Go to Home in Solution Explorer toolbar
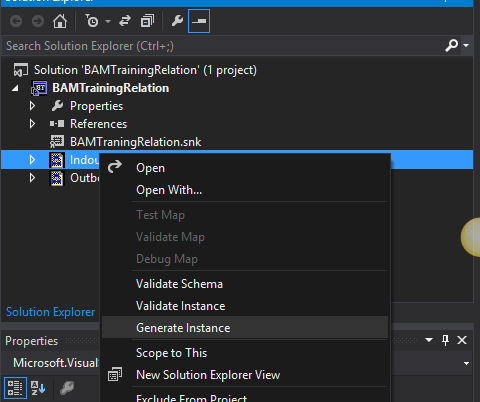This screenshot has height=402, width=480. point(60,21)
